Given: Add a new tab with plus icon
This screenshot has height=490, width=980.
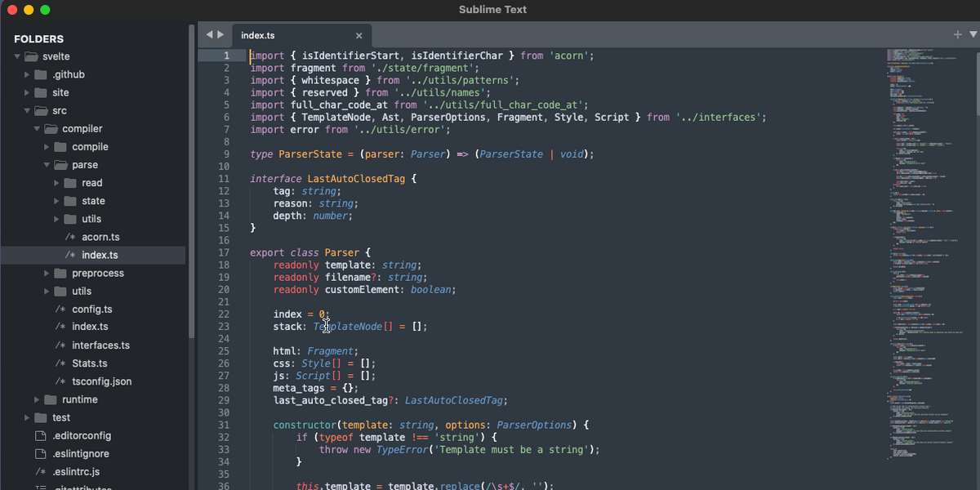Looking at the screenshot, I should [958, 34].
